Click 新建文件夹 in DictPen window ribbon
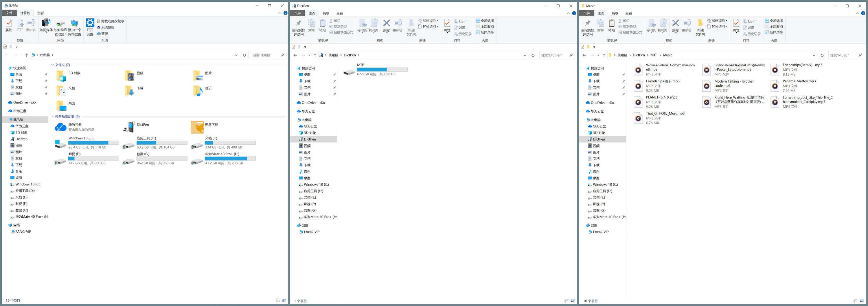 411,28
